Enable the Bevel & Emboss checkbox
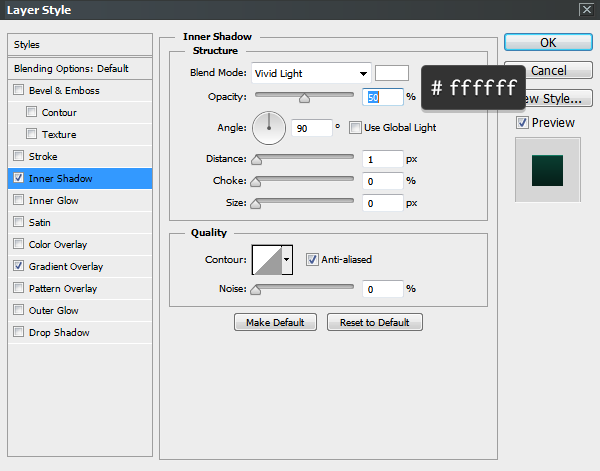Screen dimensions: 600x471 (x=19, y=91)
